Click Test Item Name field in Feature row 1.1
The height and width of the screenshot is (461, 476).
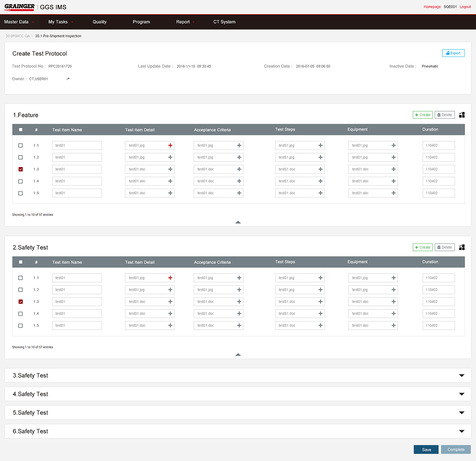pyautogui.click(x=77, y=145)
